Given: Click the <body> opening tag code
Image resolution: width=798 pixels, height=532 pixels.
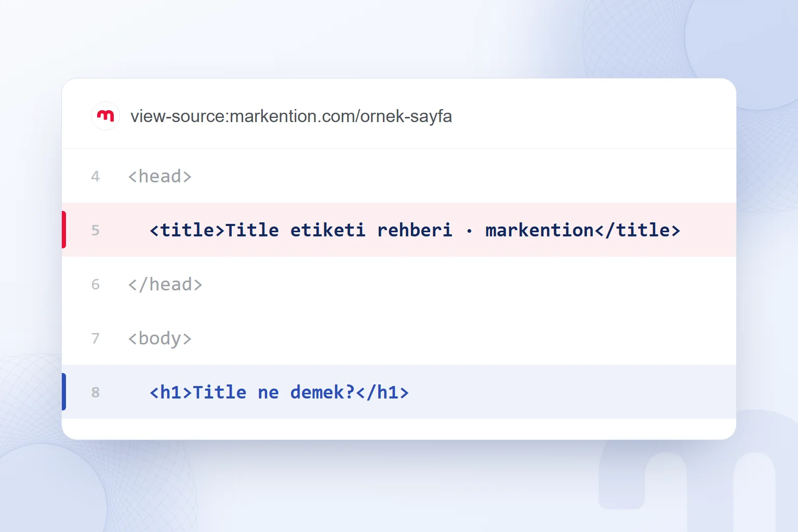Looking at the screenshot, I should (160, 339).
